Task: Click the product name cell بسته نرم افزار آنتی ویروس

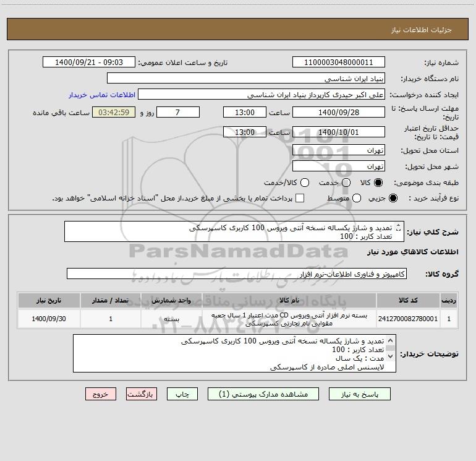Action: point(289,319)
